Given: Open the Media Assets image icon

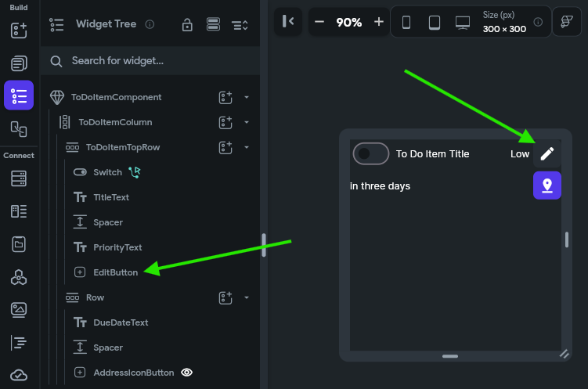Looking at the screenshot, I should coord(19,310).
